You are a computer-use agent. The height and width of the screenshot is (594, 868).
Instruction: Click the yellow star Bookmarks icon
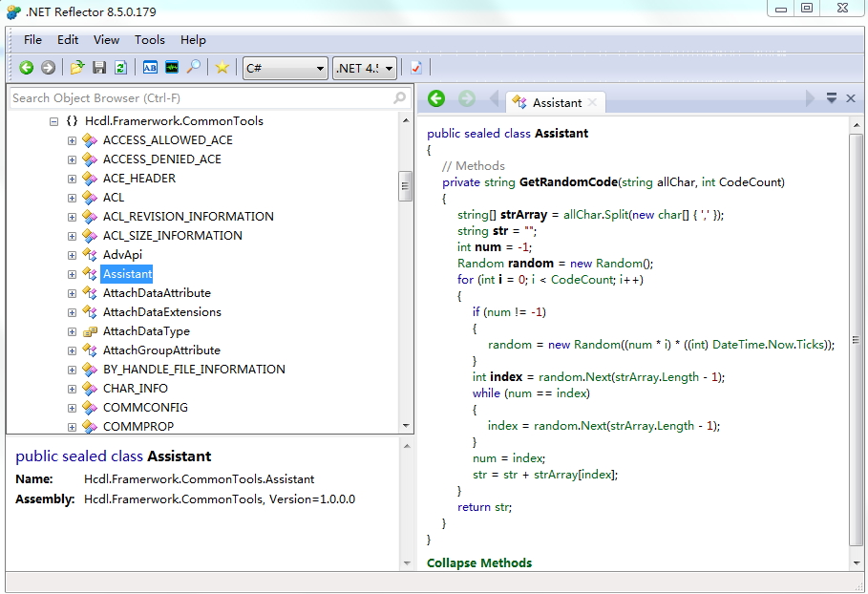pyautogui.click(x=222, y=68)
